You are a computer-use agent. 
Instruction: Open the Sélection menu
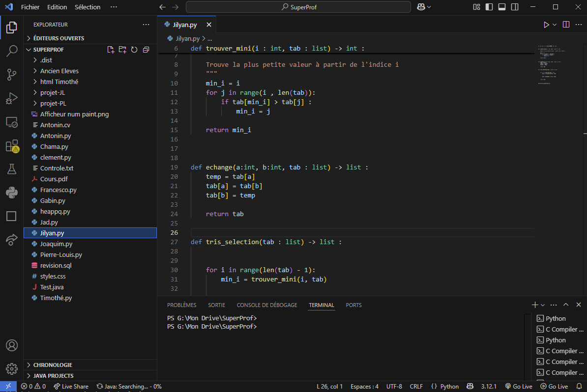point(88,7)
